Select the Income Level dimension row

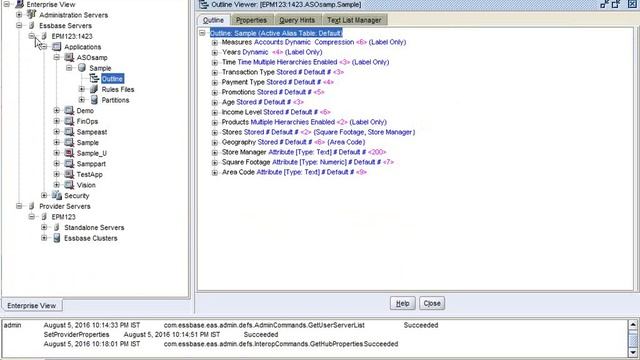click(x=276, y=112)
